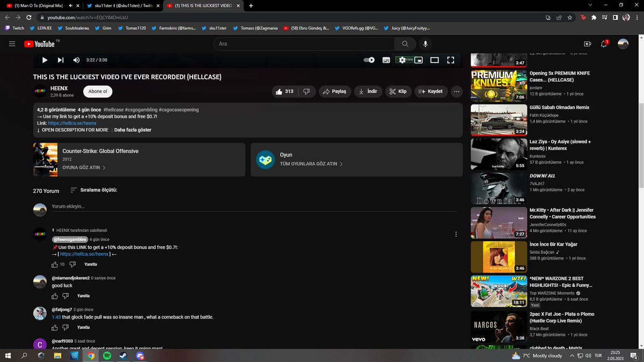This screenshot has height=362, width=644.
Task: Click the search magnifier button
Action: tap(405, 44)
